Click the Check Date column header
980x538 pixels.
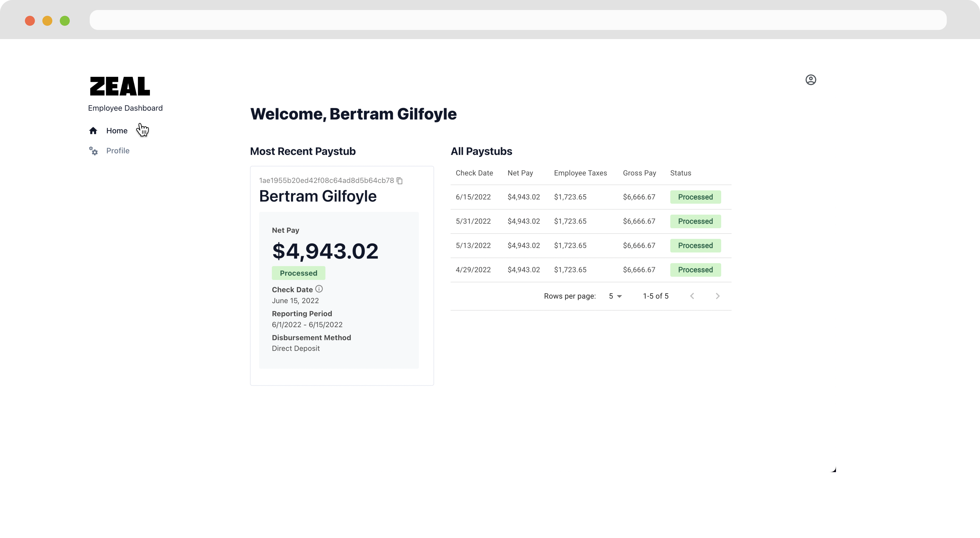(x=474, y=173)
